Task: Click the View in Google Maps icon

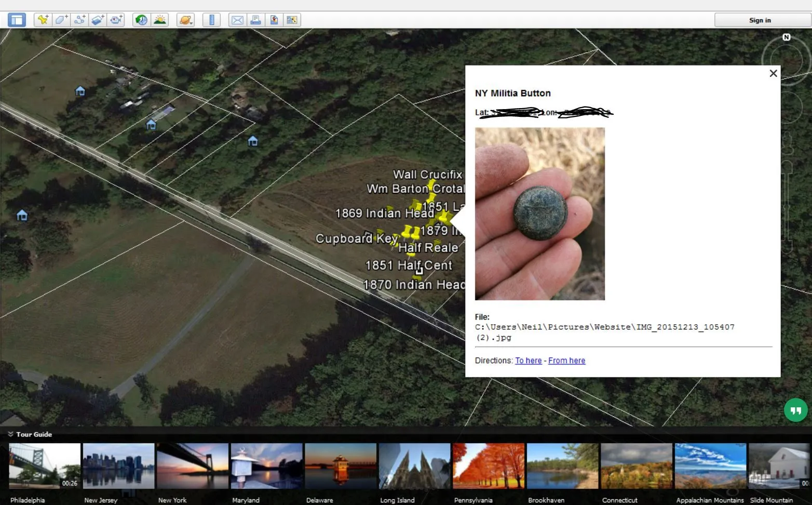Action: pyautogui.click(x=274, y=20)
